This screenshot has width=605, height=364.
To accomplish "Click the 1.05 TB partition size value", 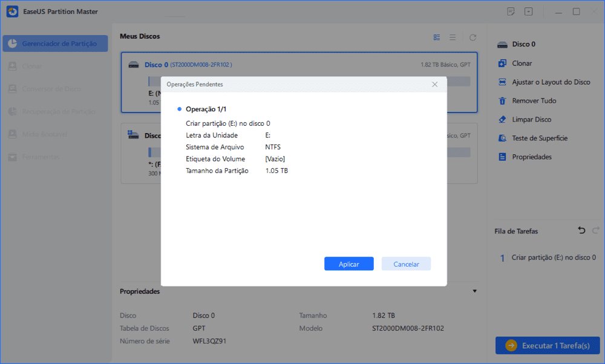I will [x=276, y=171].
